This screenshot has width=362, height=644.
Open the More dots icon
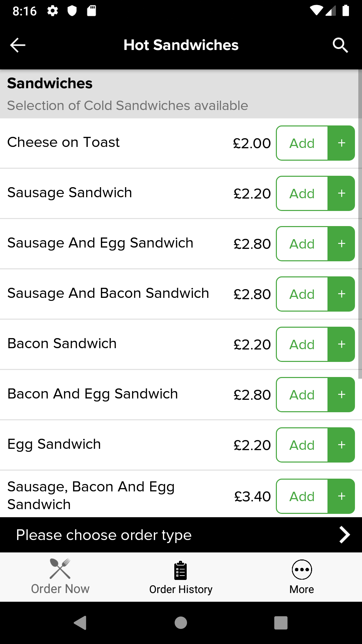pos(302,570)
